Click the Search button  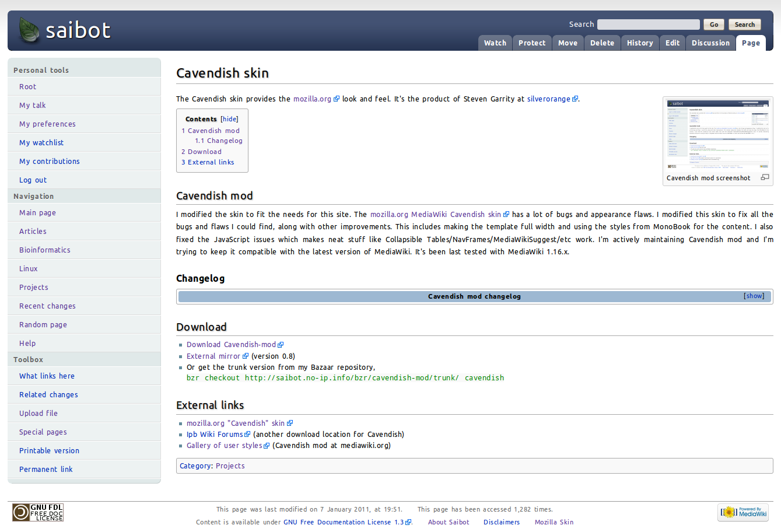pyautogui.click(x=745, y=24)
